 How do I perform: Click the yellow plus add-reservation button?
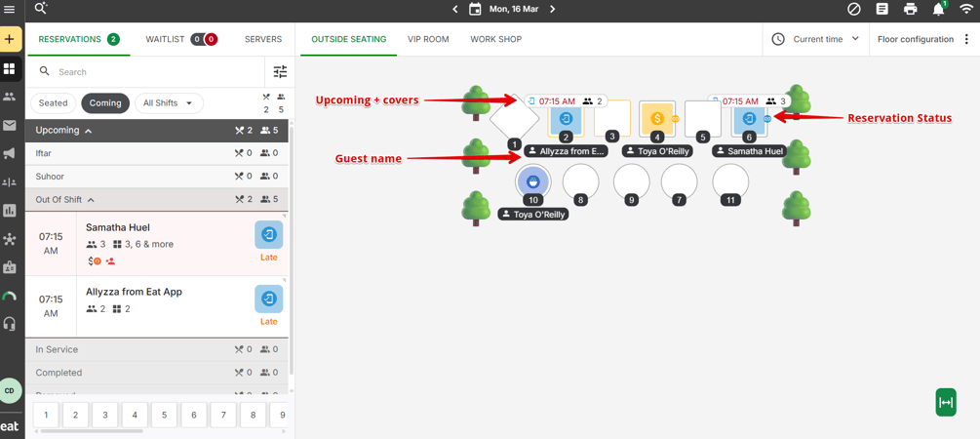click(10, 39)
